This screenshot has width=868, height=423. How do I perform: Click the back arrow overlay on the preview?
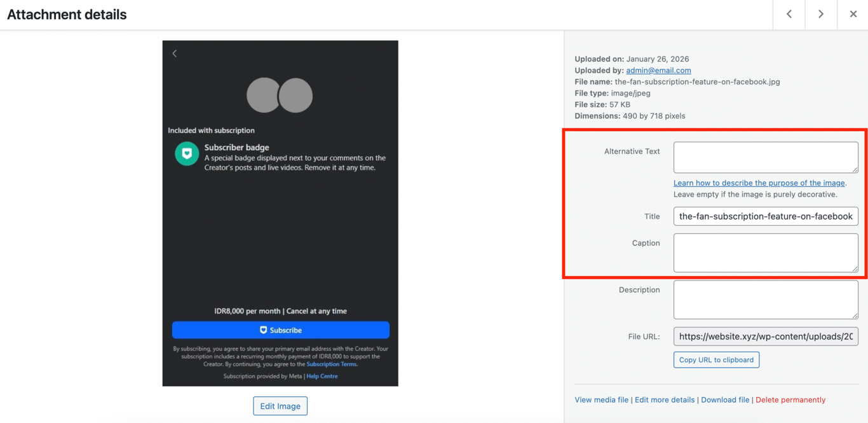[175, 53]
